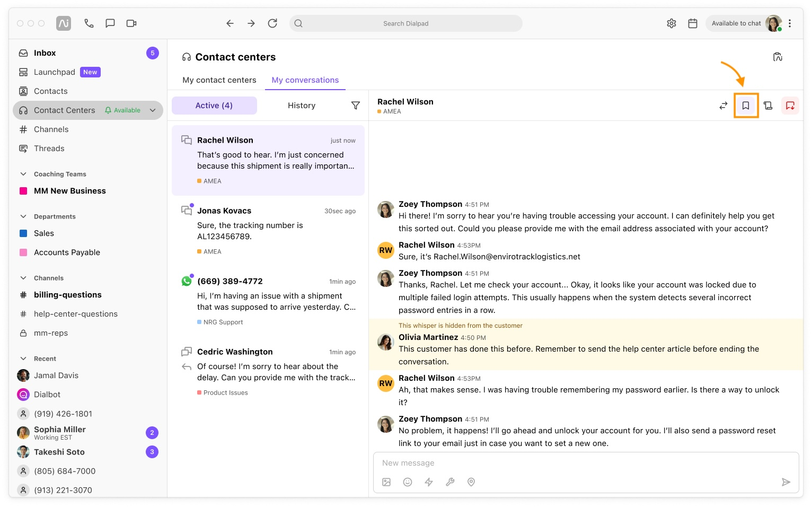Image resolution: width=812 pixels, height=507 pixels.
Task: Start a video meeting with camera icon
Action: click(x=131, y=23)
